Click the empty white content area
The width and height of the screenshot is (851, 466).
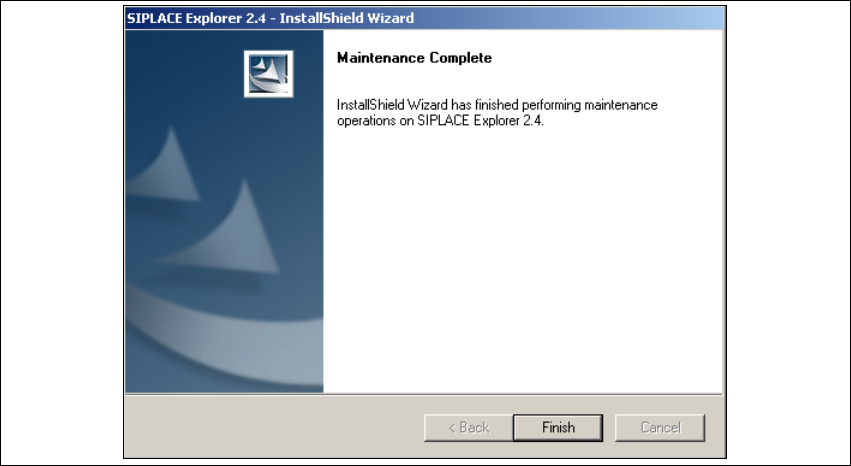click(x=524, y=260)
